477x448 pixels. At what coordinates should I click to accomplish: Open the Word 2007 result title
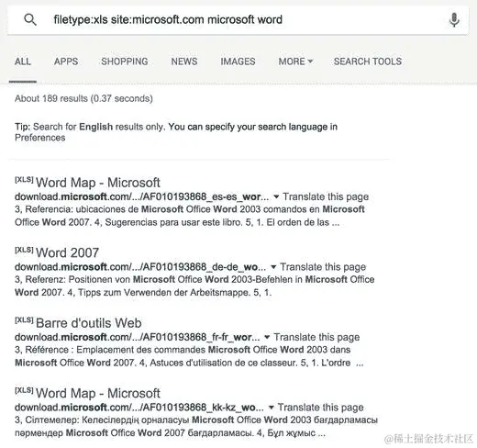tap(67, 252)
